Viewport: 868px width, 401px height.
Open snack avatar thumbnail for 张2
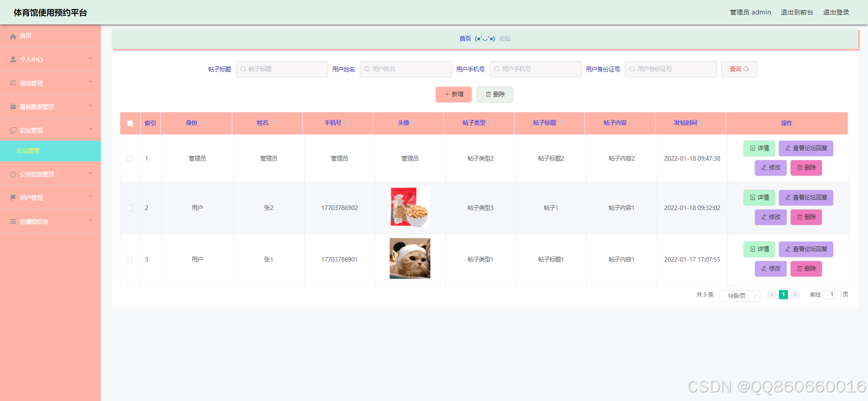(x=410, y=207)
